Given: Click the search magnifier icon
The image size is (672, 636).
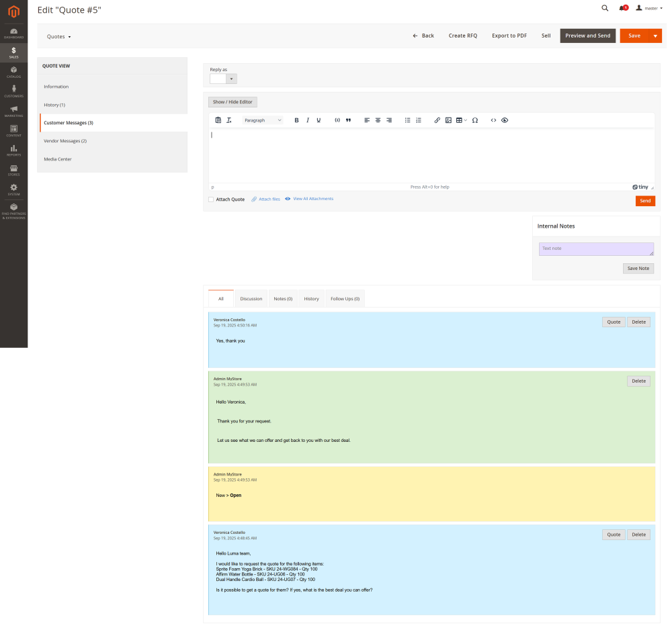Looking at the screenshot, I should tap(605, 8).
